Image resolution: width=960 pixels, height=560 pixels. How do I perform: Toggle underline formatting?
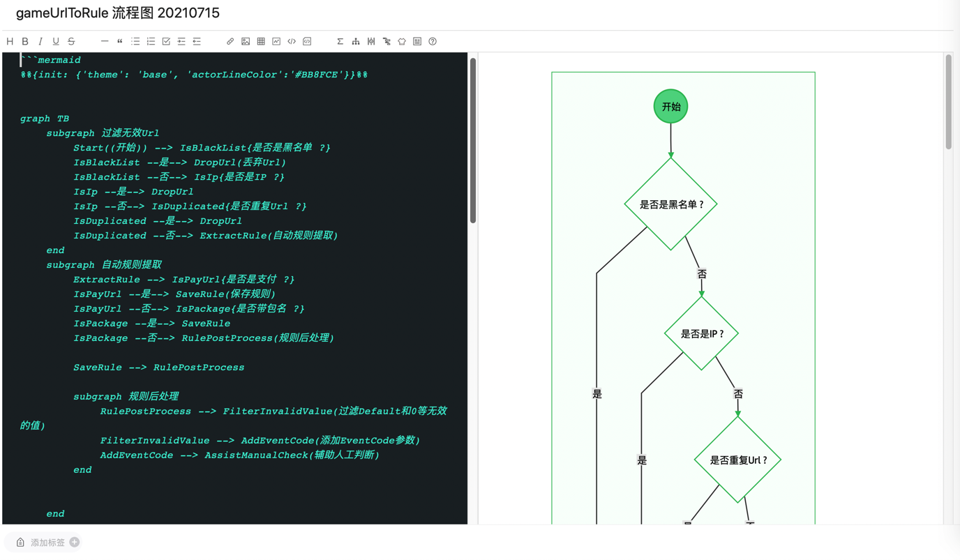point(56,42)
